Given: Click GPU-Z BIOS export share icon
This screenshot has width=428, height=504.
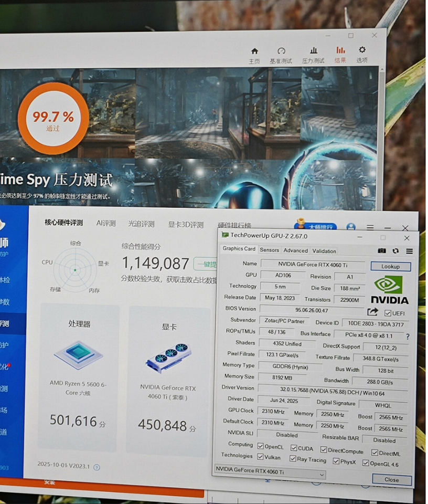Looking at the screenshot, I should tap(372, 312).
